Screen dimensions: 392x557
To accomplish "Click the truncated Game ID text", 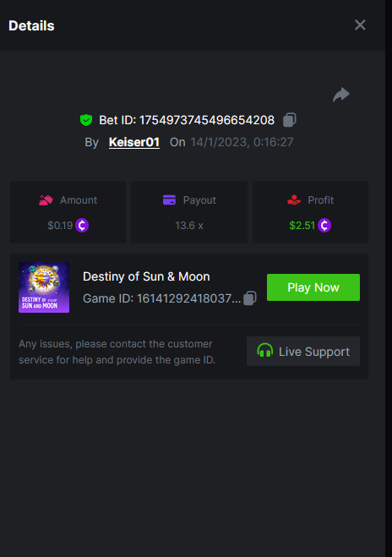I will click(x=162, y=298).
